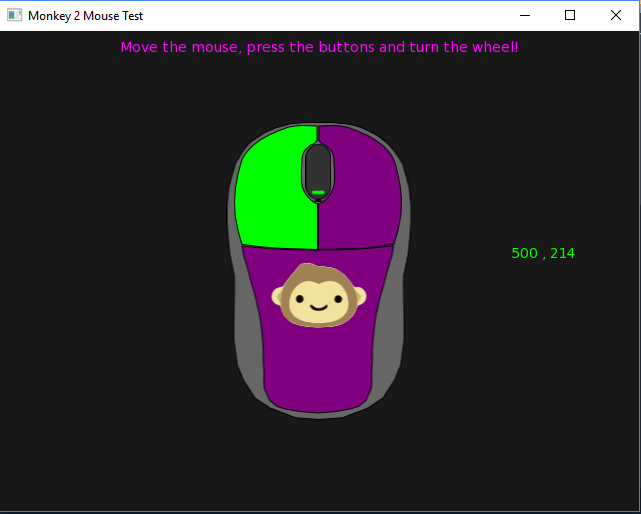Click the green indicator light on the wheel

click(318, 192)
